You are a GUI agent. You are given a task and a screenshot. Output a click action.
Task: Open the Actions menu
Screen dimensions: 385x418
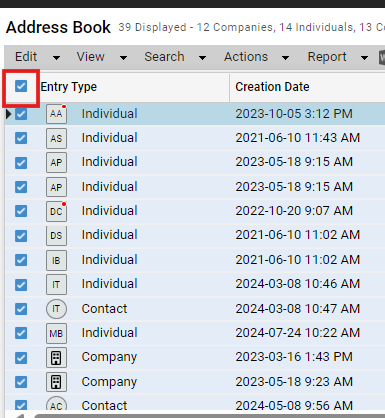246,57
